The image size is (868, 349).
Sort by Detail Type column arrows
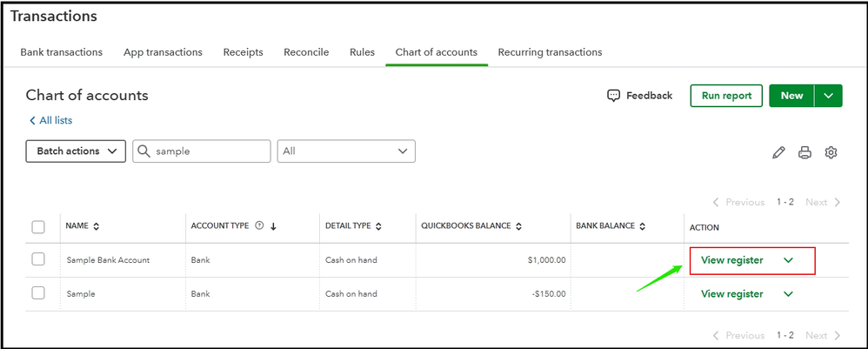pyautogui.click(x=379, y=227)
